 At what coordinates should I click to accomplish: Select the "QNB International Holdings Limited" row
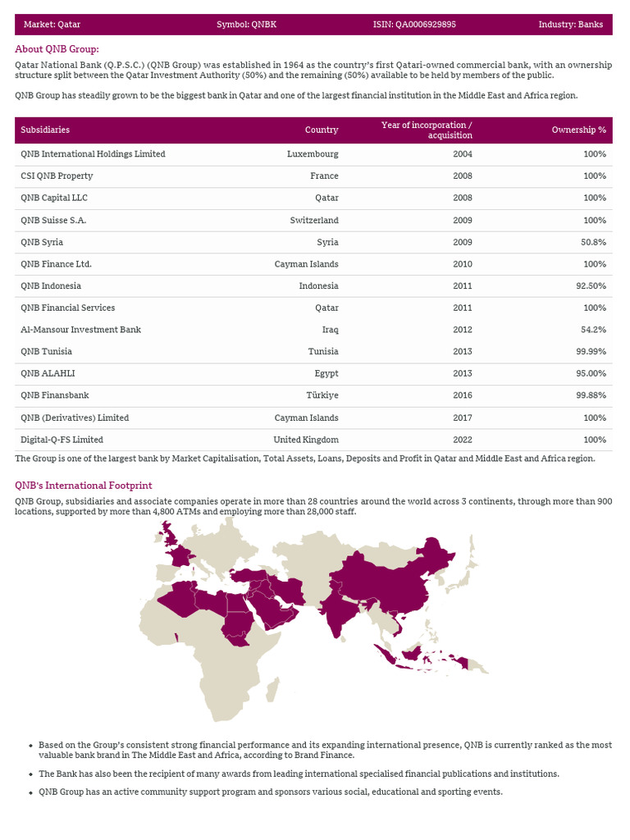93,154
